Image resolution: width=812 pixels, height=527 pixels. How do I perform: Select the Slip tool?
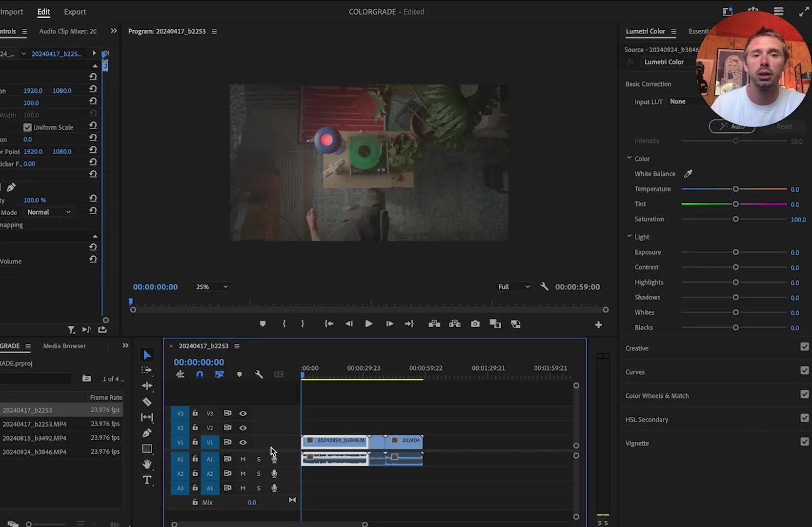[x=147, y=417]
